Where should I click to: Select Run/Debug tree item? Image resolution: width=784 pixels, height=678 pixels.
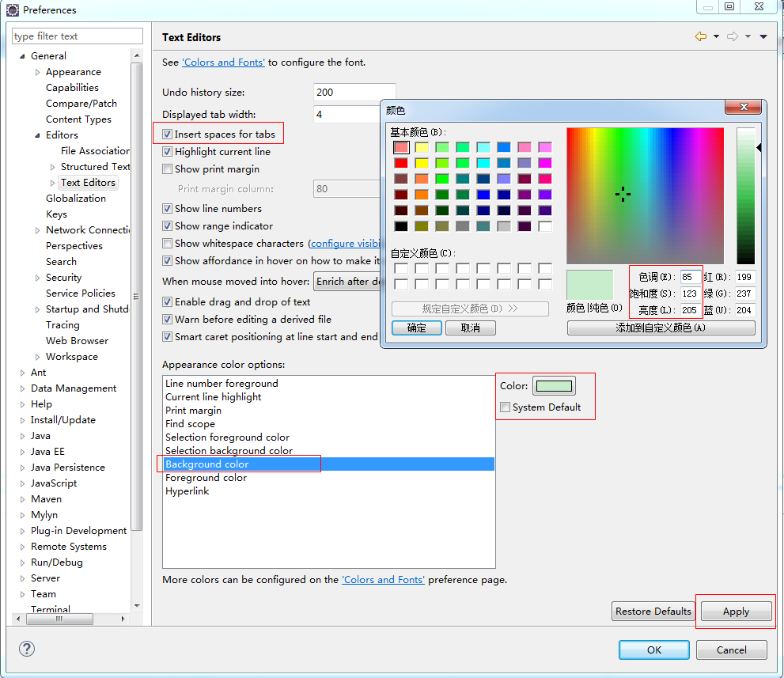point(56,562)
